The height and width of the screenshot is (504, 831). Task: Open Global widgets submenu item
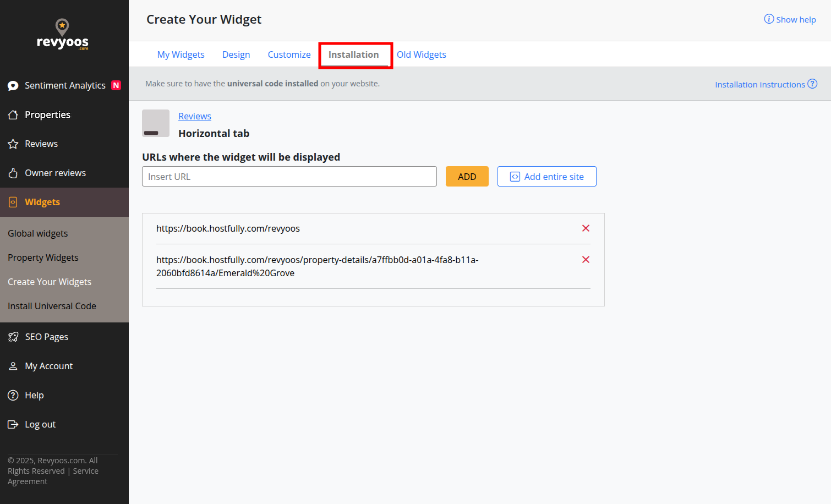[38, 233]
